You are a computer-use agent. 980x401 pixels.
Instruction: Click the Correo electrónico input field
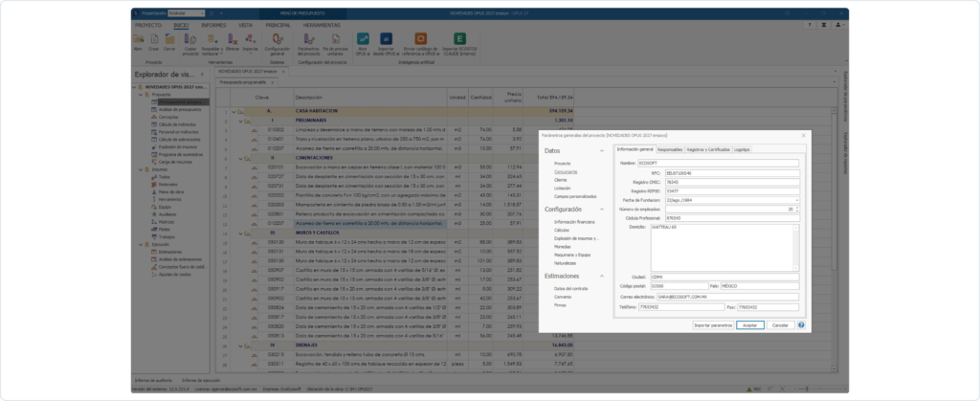click(727, 297)
